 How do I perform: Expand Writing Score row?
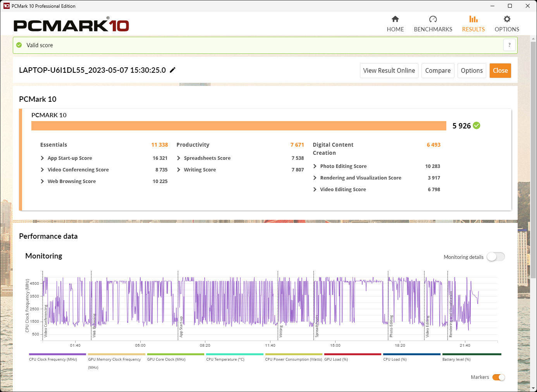179,169
